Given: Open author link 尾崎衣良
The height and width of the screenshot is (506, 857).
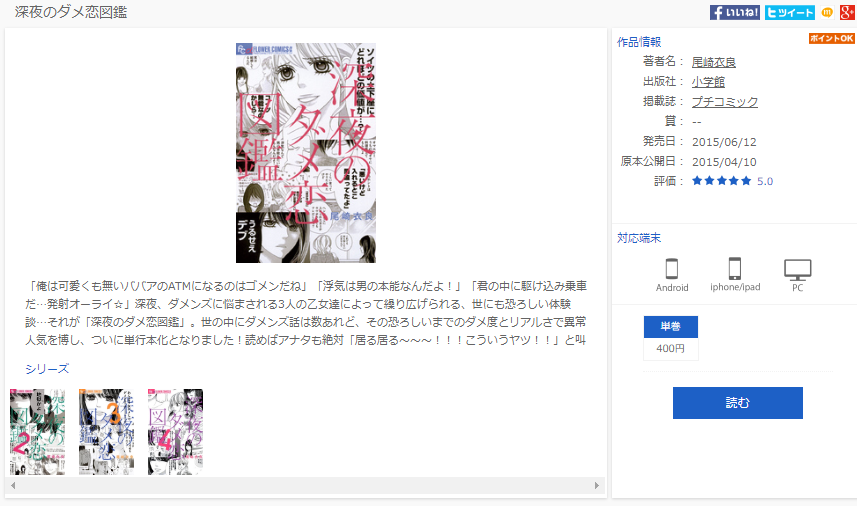Looking at the screenshot, I should coord(714,62).
